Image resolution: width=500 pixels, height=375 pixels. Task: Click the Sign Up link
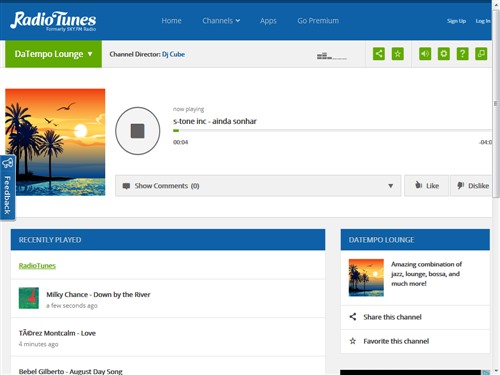[x=456, y=21]
